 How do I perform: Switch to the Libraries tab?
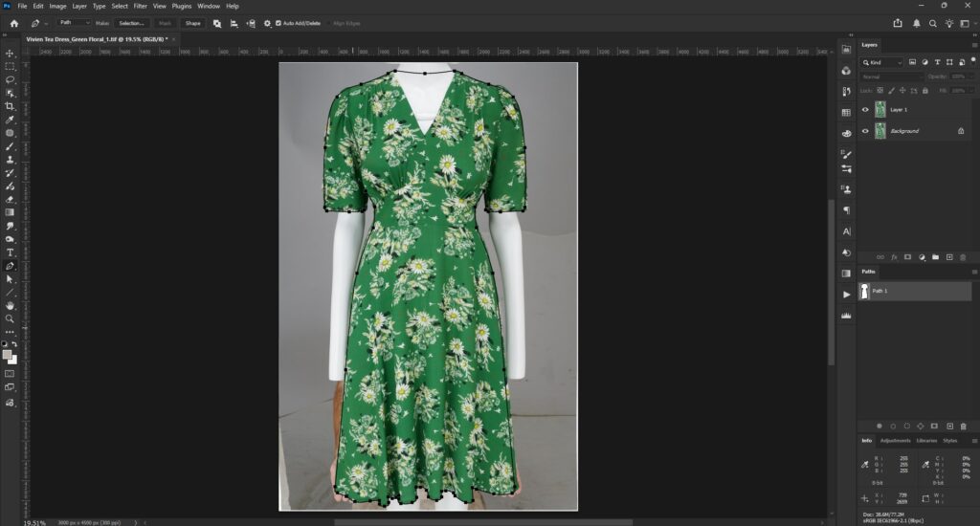(x=926, y=441)
